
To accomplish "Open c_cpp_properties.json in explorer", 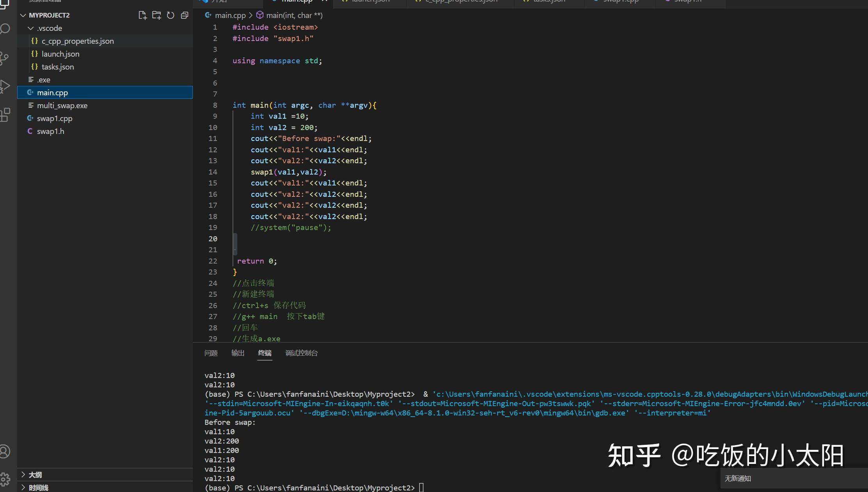I will tap(105, 41).
